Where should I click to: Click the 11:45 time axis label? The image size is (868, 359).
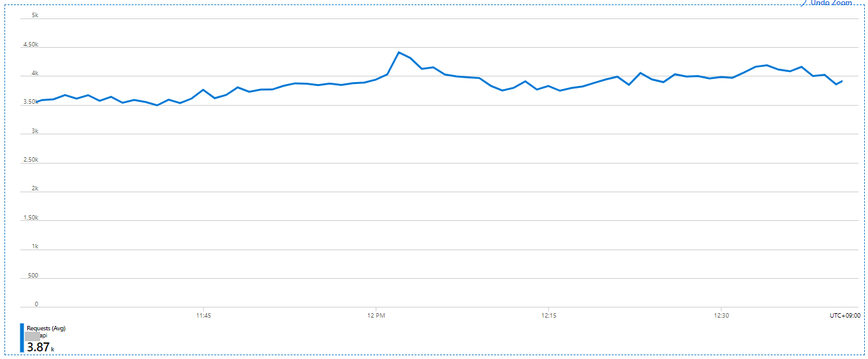tap(203, 315)
